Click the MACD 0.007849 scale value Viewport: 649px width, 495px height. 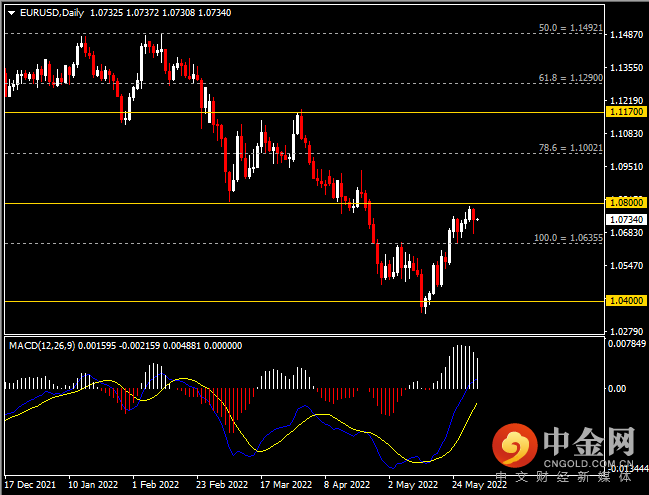tap(627, 344)
